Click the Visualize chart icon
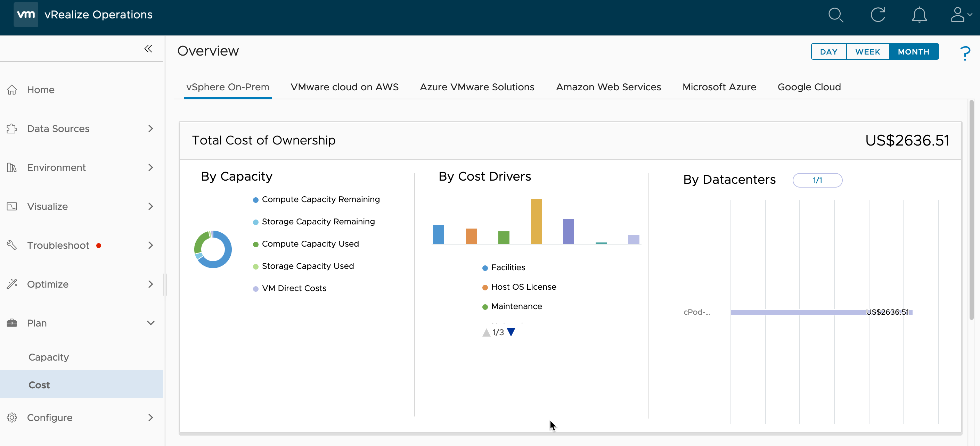 (12, 206)
